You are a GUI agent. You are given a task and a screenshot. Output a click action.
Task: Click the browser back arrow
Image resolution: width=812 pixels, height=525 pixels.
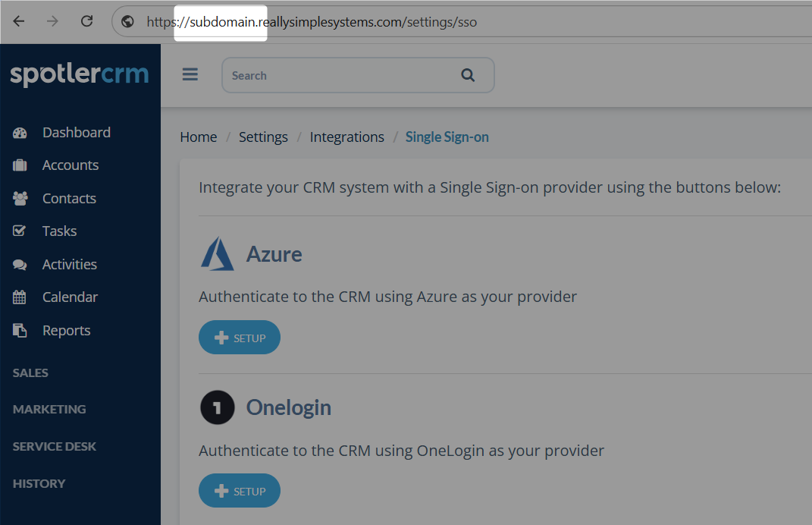[19, 21]
